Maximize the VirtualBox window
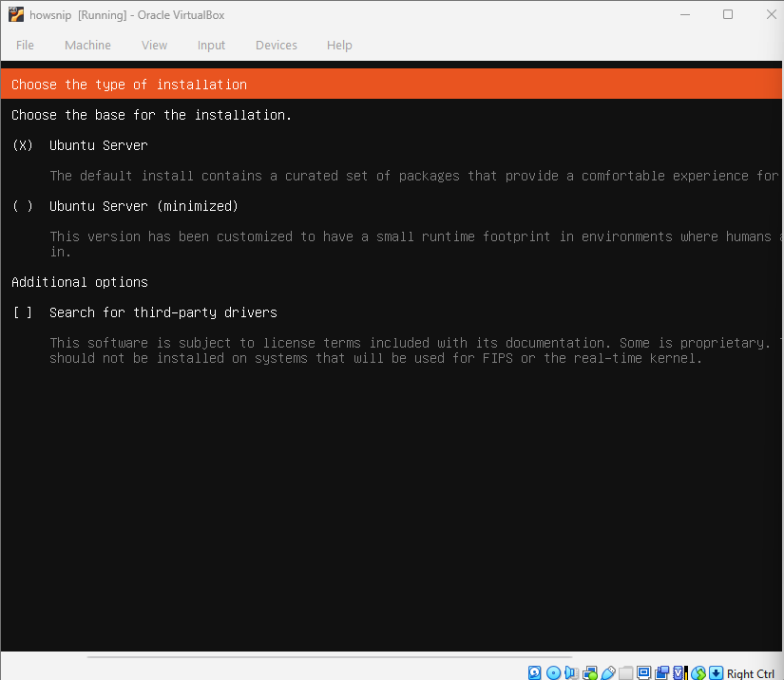Image resolution: width=784 pixels, height=680 pixels. 728,14
